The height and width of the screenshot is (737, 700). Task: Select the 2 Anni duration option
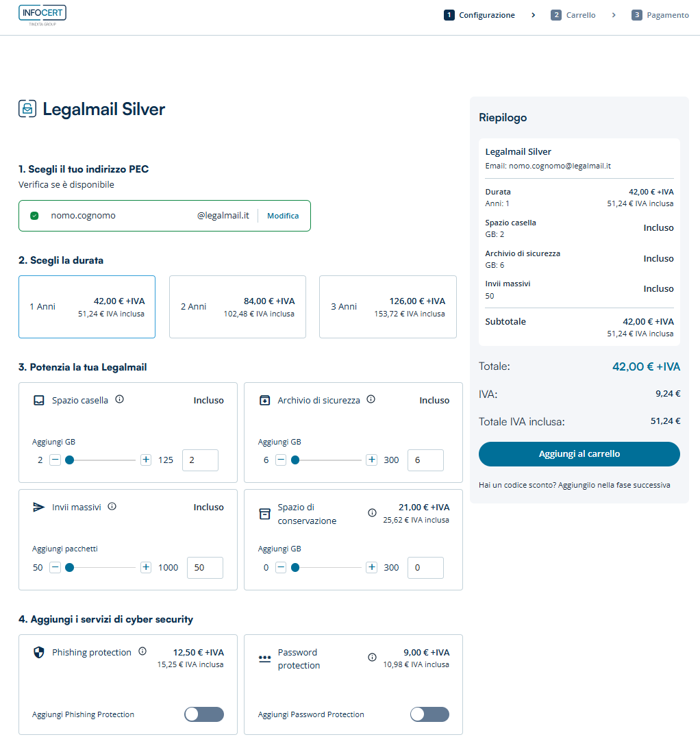237,307
